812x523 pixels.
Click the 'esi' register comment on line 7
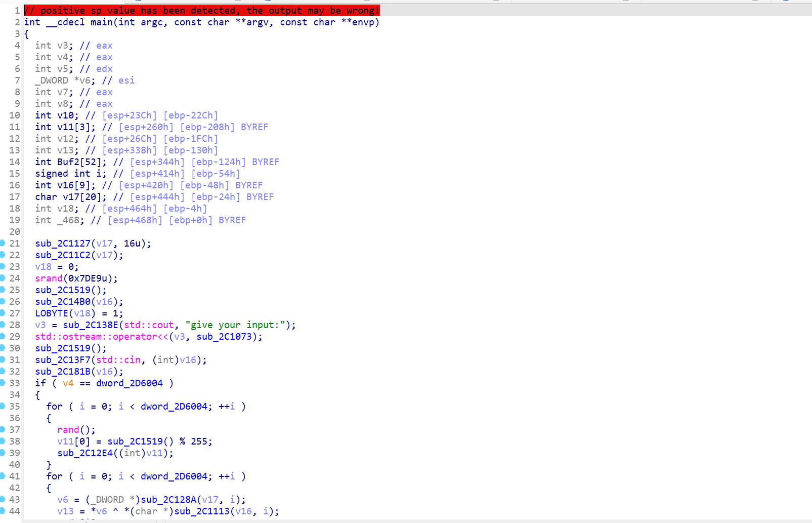(126, 81)
